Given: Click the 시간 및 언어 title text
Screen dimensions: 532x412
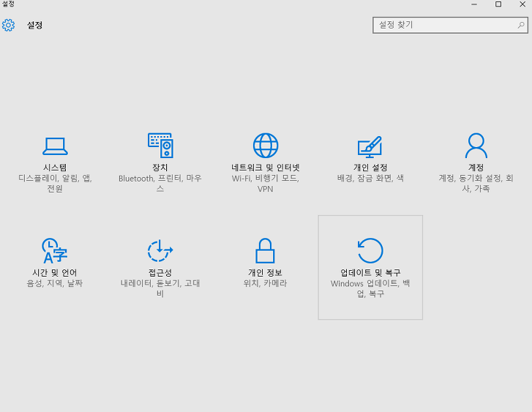Looking at the screenshot, I should (x=55, y=272).
